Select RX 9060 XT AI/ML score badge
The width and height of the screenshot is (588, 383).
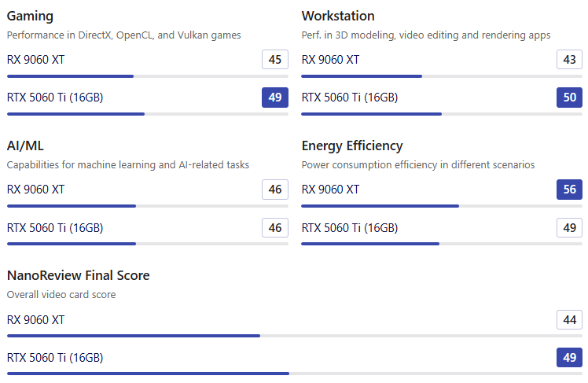tap(275, 190)
